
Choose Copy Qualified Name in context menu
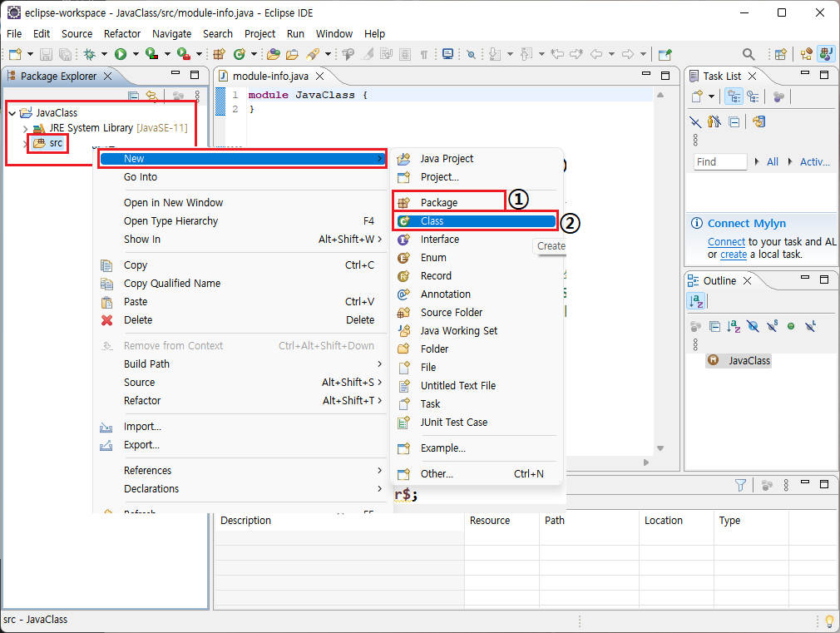tap(241, 283)
